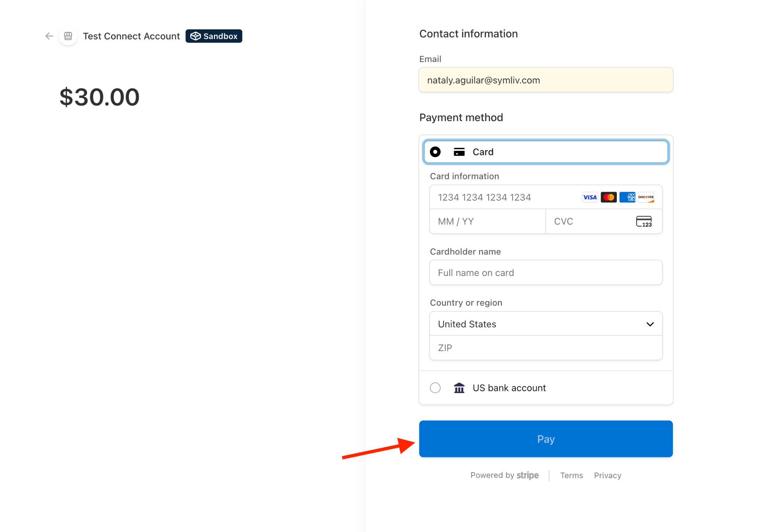This screenshot has height=532, width=761.
Task: Click the Powered by Stripe link
Action: [504, 476]
